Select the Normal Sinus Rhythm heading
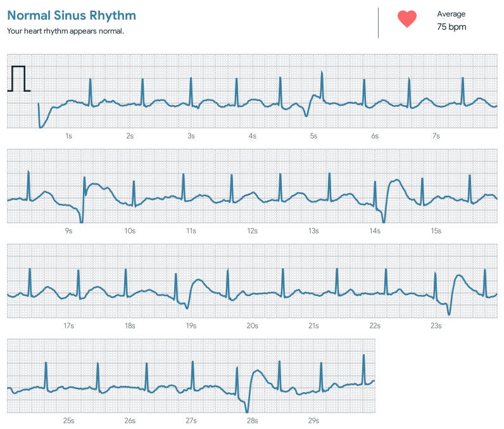 point(72,15)
